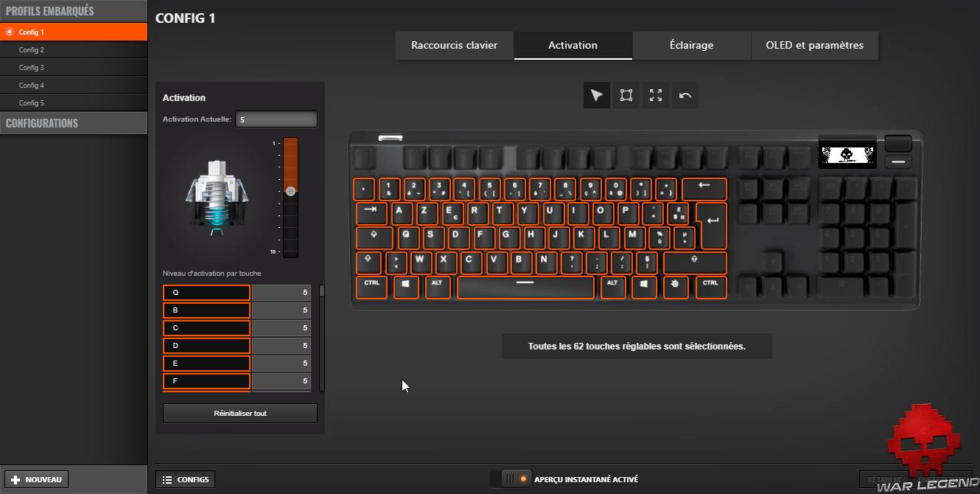Expand the PROFILS EMBARQUÉS section
Screen dimensions: 980x494
point(74,11)
